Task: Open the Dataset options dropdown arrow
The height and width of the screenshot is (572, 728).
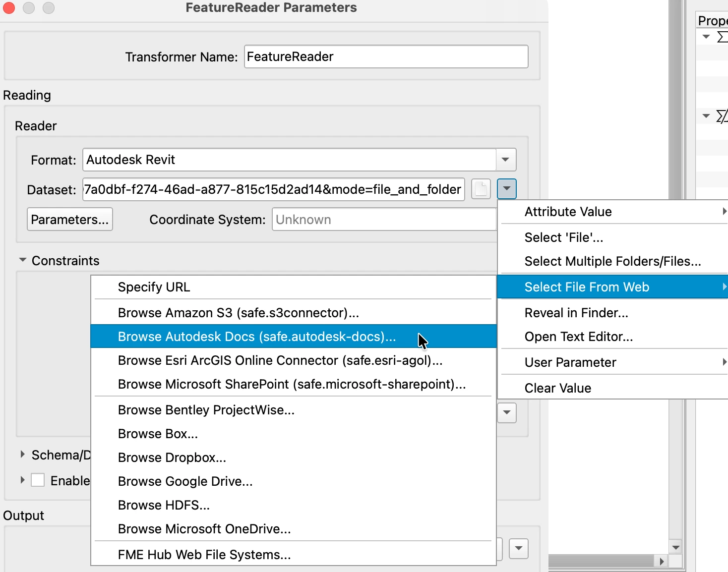Action: [x=507, y=189]
